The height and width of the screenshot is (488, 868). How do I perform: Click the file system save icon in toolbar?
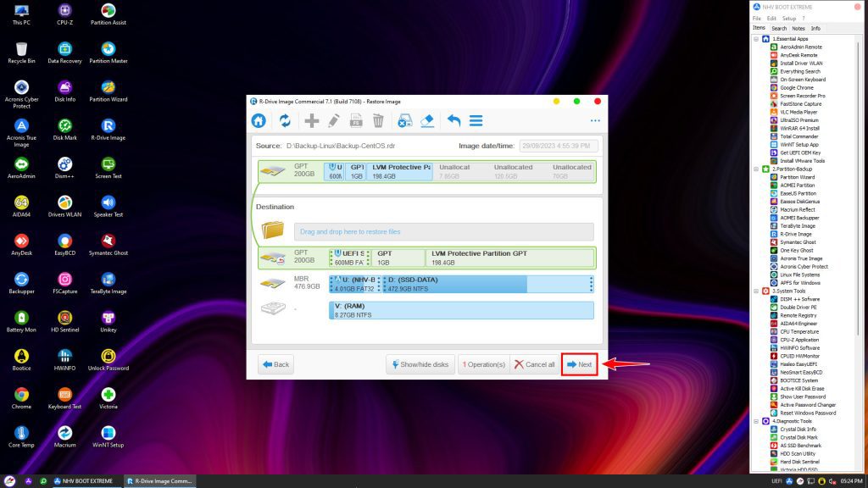pyautogui.click(x=356, y=120)
